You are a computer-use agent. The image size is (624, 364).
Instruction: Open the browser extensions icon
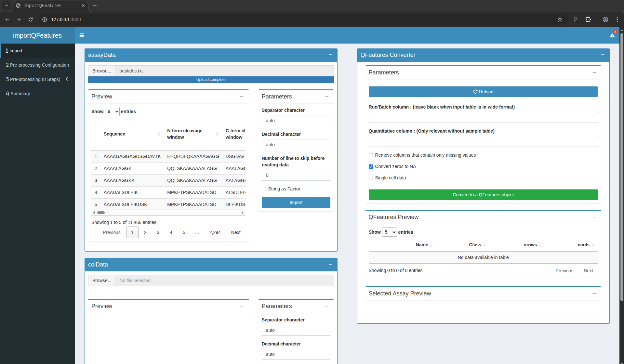tap(588, 19)
